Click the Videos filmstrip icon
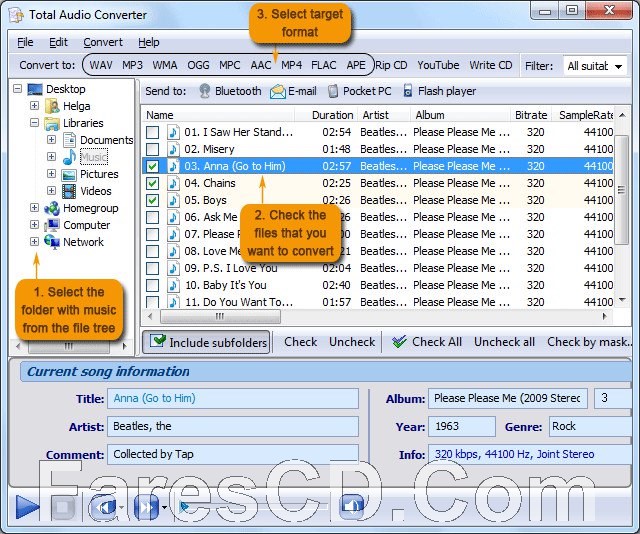The height and width of the screenshot is (534, 640). [x=69, y=191]
